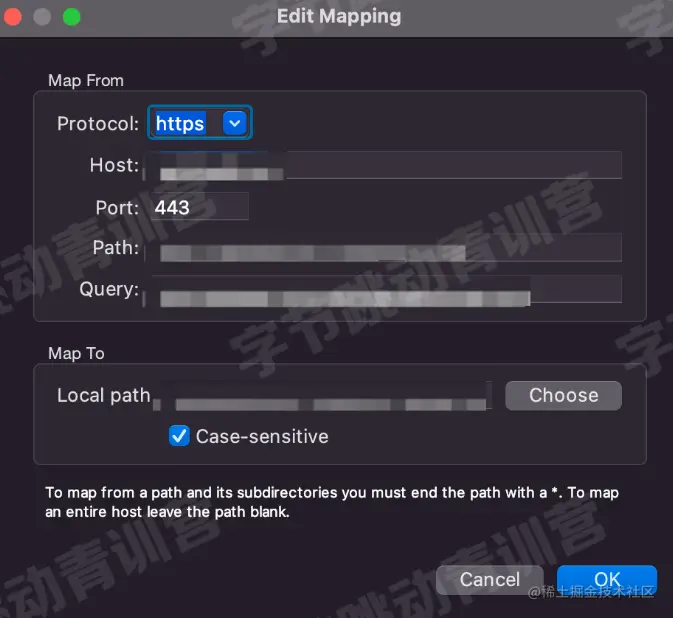This screenshot has width=673, height=618.
Task: Click the Edit Mapping title bar
Action: click(x=339, y=17)
